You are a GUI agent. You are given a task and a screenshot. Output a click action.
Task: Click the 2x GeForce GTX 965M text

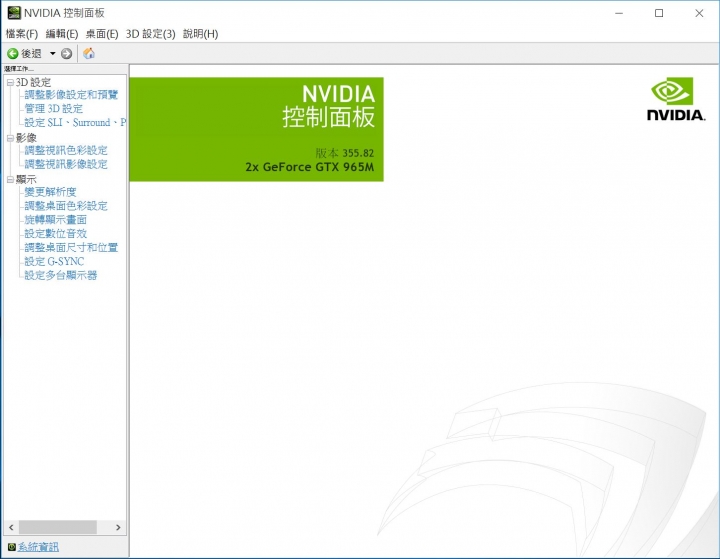pyautogui.click(x=309, y=167)
